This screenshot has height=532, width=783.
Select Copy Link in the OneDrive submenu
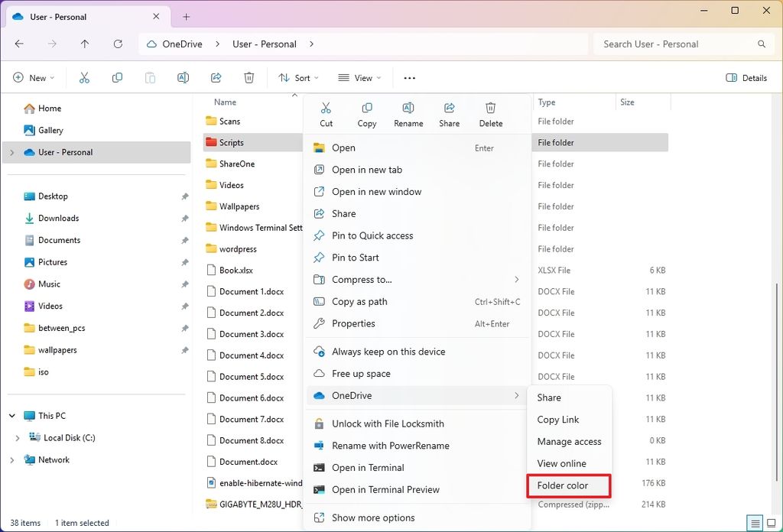click(558, 420)
